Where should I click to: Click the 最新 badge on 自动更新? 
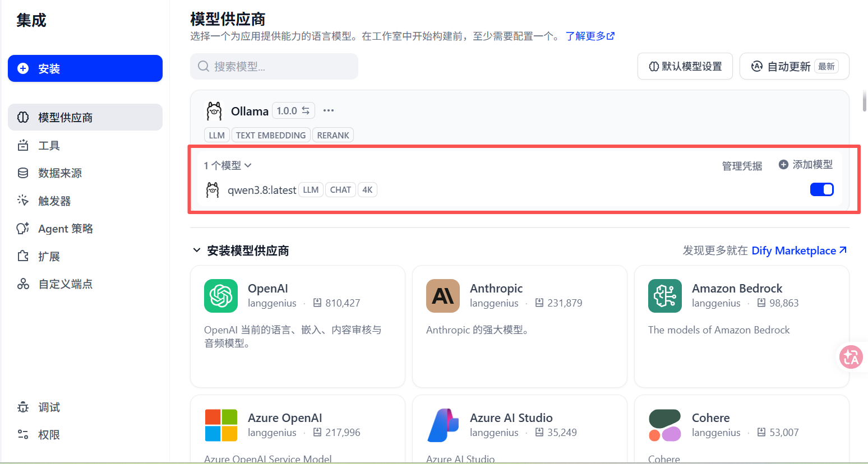coord(827,66)
